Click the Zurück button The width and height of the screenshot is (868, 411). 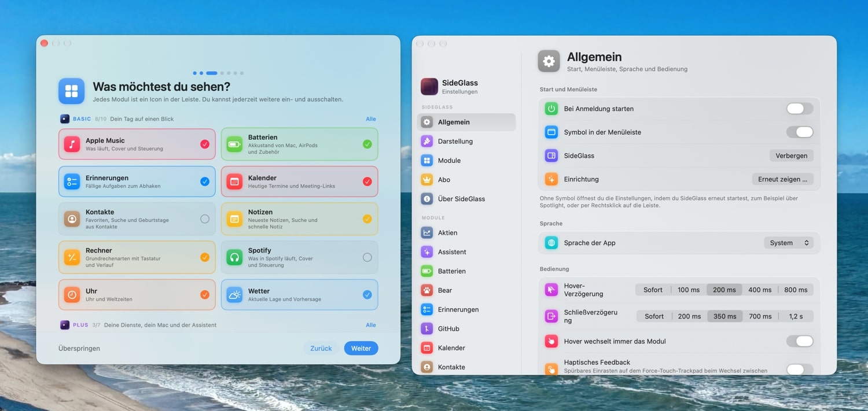tap(321, 349)
